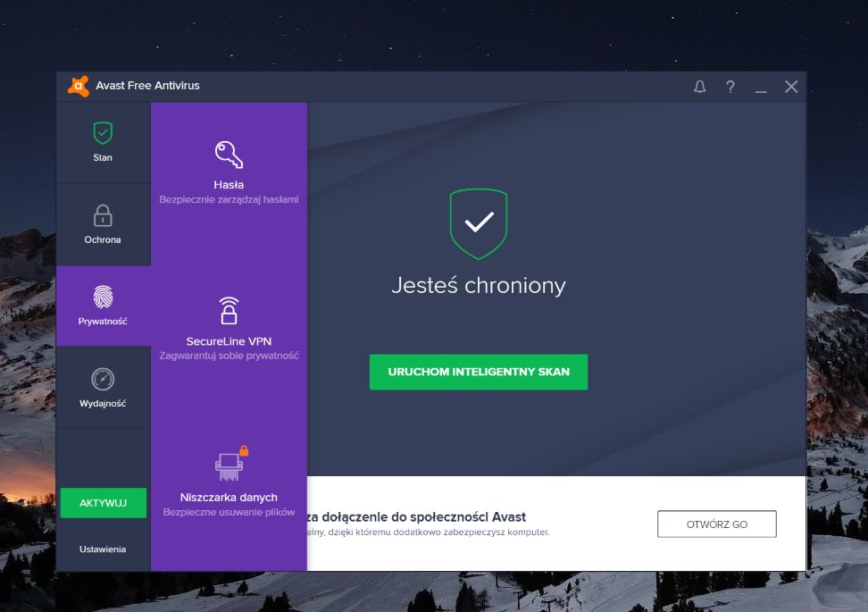Open Wydajność using the speedometer icon

coord(102,380)
